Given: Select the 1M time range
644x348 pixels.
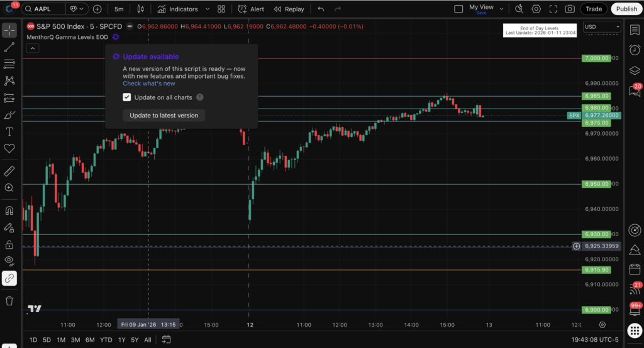Looking at the screenshot, I should (61, 340).
